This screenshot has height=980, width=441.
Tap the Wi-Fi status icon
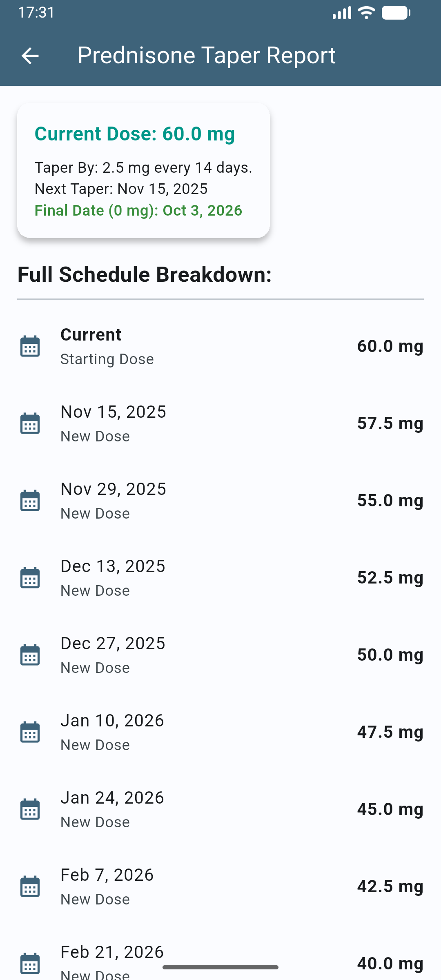[366, 13]
